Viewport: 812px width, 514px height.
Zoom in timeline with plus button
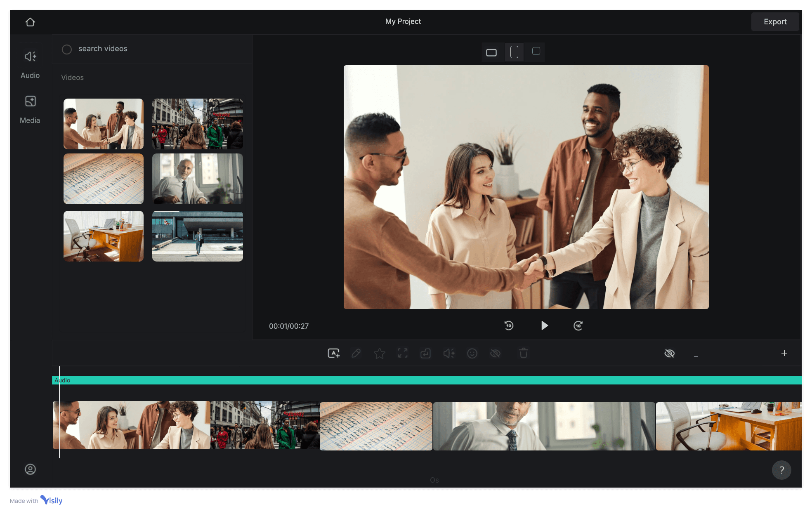(x=784, y=353)
